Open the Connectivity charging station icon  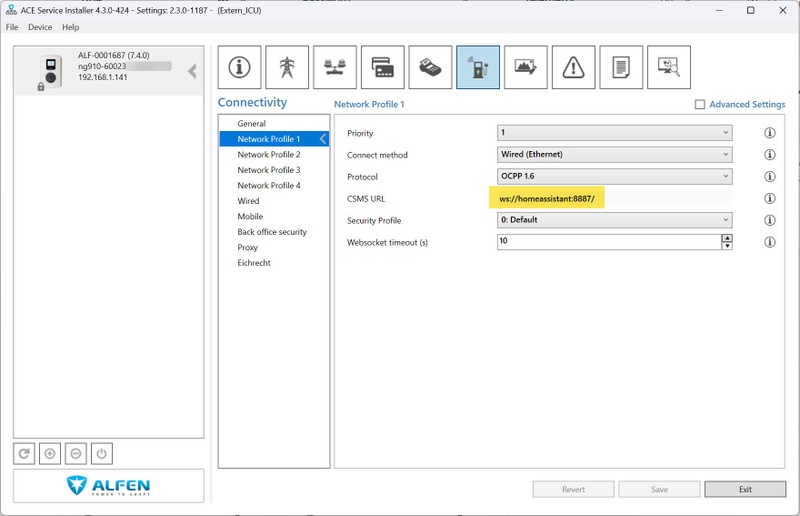(478, 67)
